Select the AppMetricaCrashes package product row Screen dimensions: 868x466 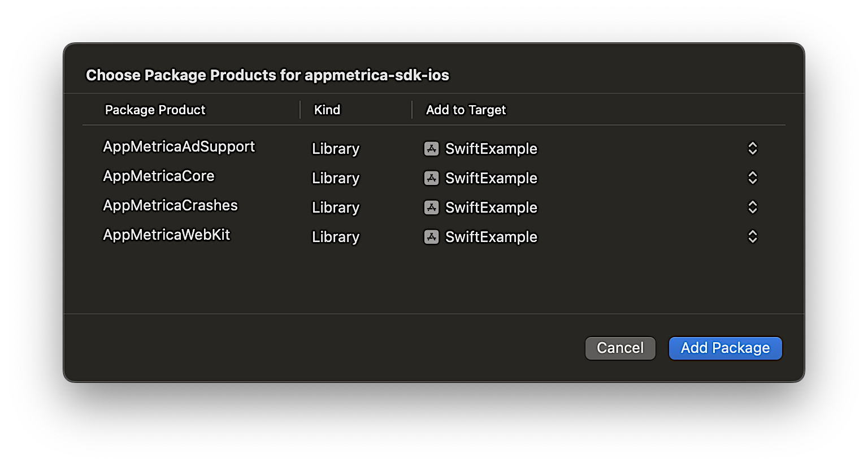(170, 205)
